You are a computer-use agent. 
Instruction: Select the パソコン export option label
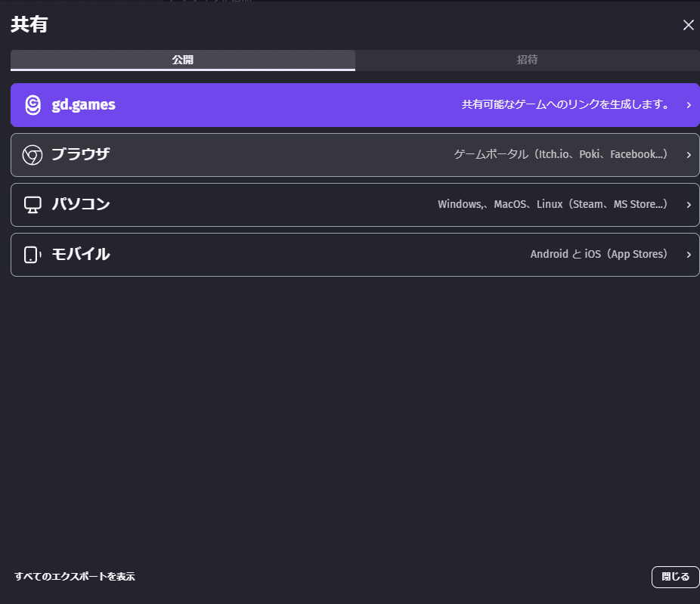(81, 204)
